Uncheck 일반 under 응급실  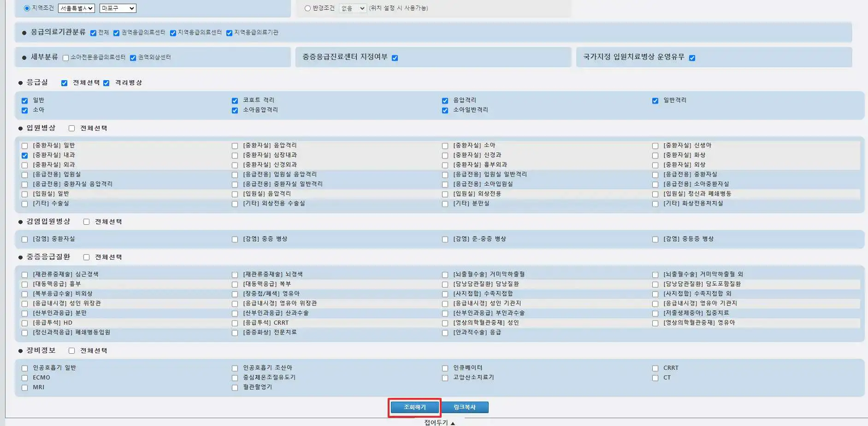click(24, 100)
